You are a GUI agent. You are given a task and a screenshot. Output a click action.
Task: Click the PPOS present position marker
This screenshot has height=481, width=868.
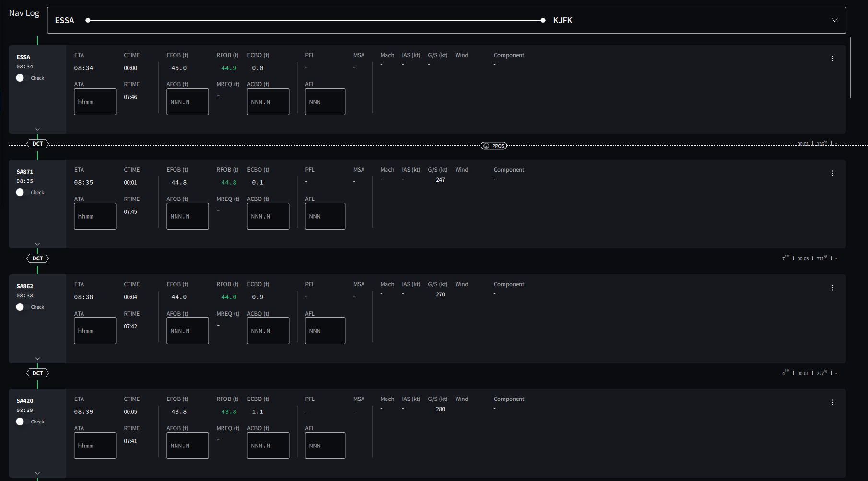pyautogui.click(x=494, y=146)
